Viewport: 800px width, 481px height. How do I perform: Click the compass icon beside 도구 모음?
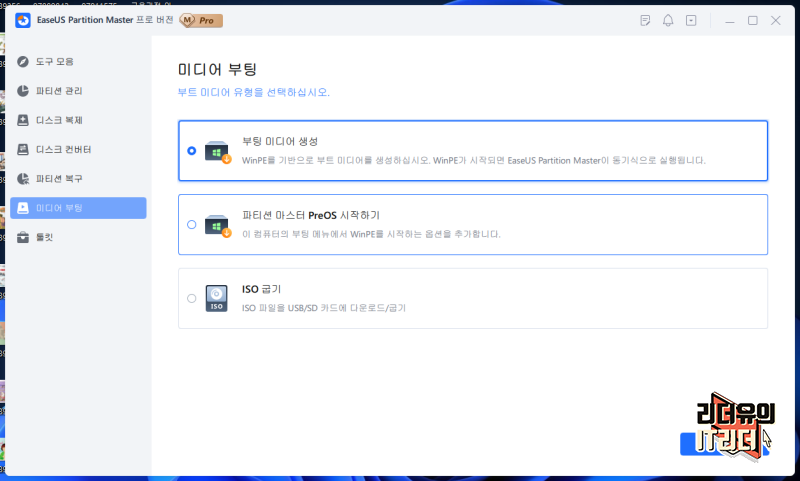[23, 62]
